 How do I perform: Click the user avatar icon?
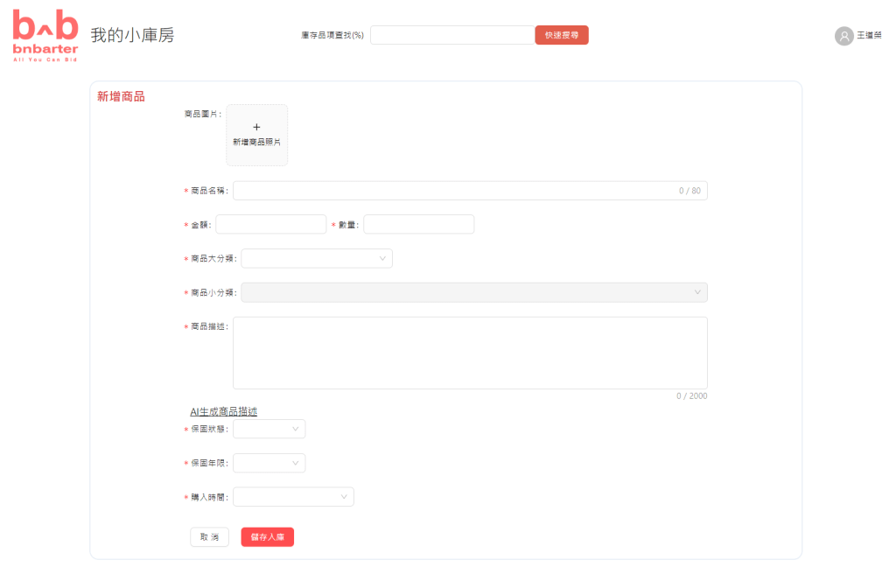(x=843, y=36)
